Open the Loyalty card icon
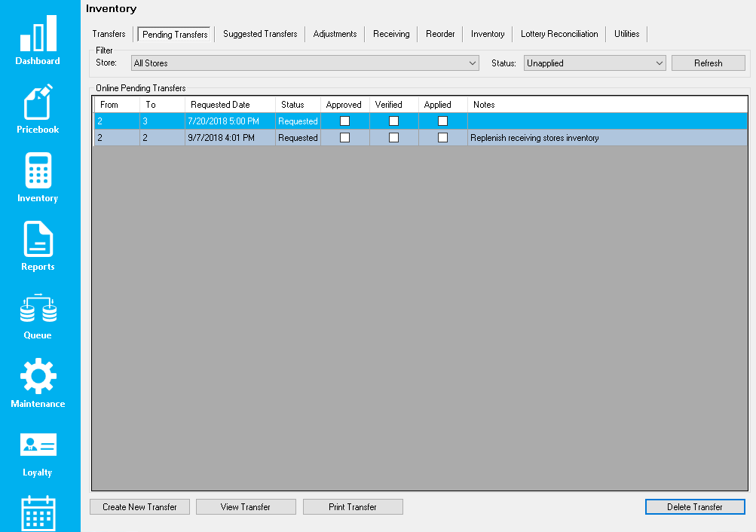Screen dimensions: 756x532 [38, 445]
